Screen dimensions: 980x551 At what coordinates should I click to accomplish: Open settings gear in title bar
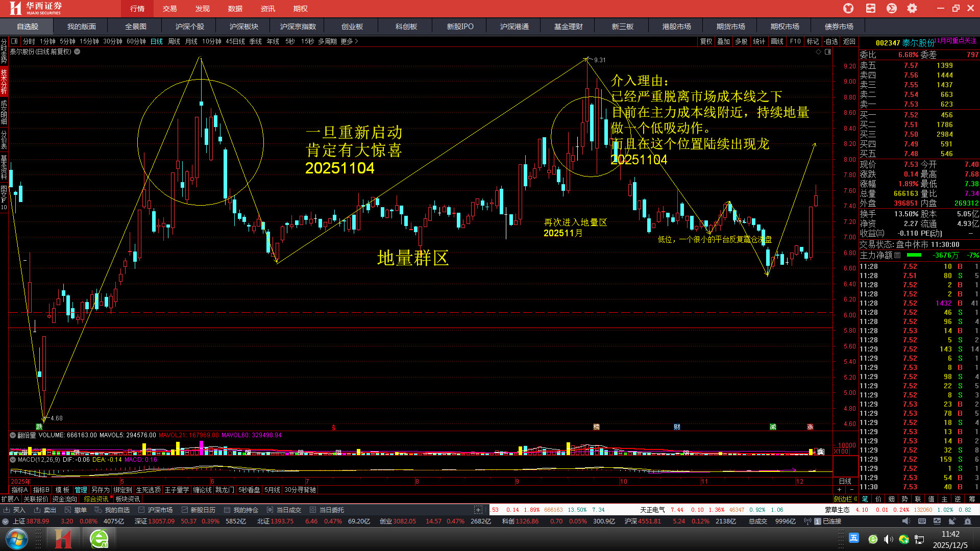pyautogui.click(x=912, y=8)
